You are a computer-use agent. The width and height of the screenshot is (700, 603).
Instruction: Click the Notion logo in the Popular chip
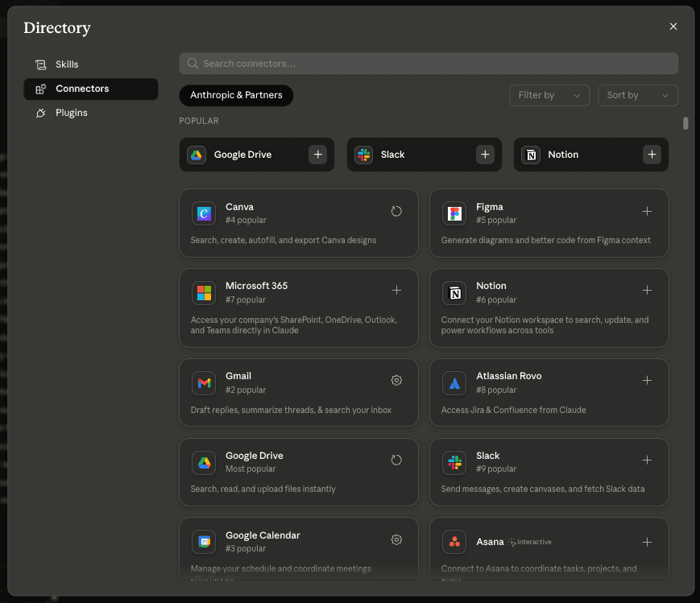(531, 155)
